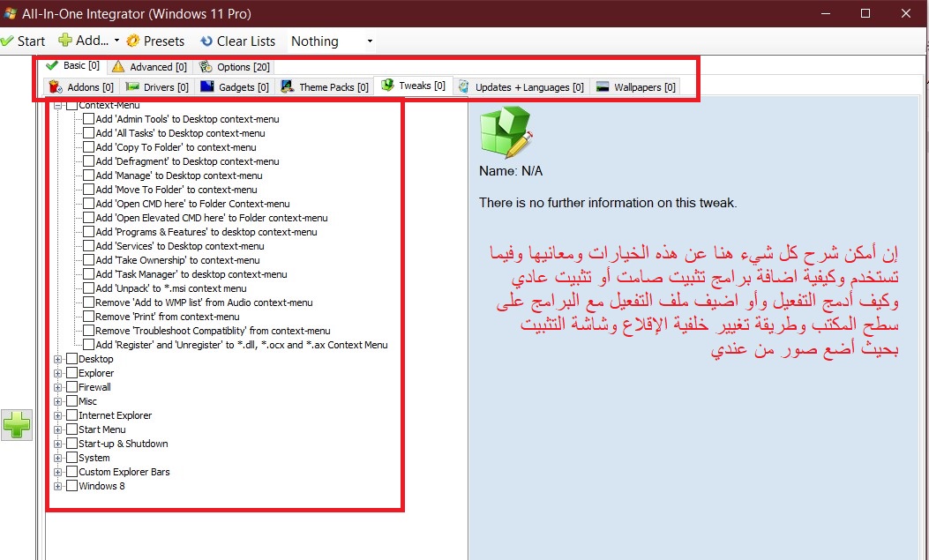The width and height of the screenshot is (929, 560).
Task: Select Remove 'Troubleshoot Compatiblity' from context-menu
Action: pos(214,331)
